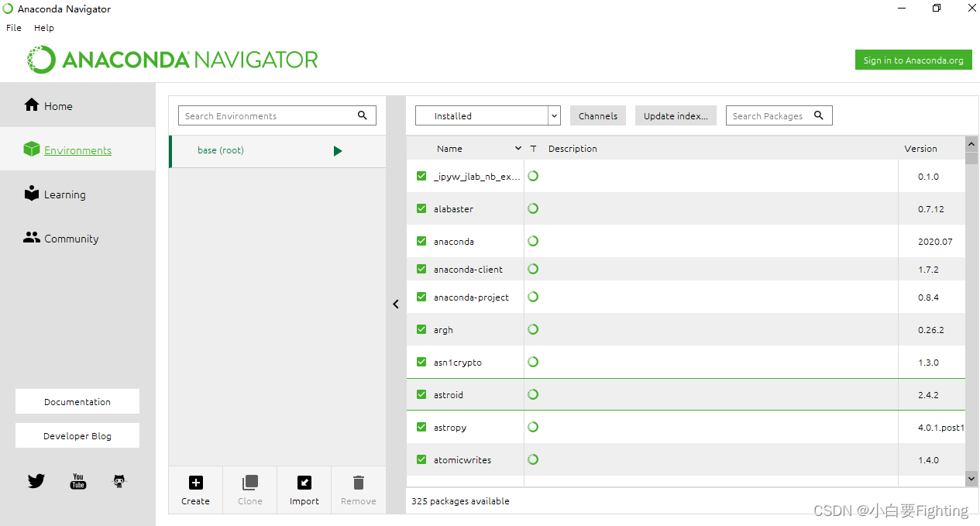The width and height of the screenshot is (980, 526).
Task: Uncheck the _ipyw_jlab_nb_ex package checkbox
Action: coord(421,176)
